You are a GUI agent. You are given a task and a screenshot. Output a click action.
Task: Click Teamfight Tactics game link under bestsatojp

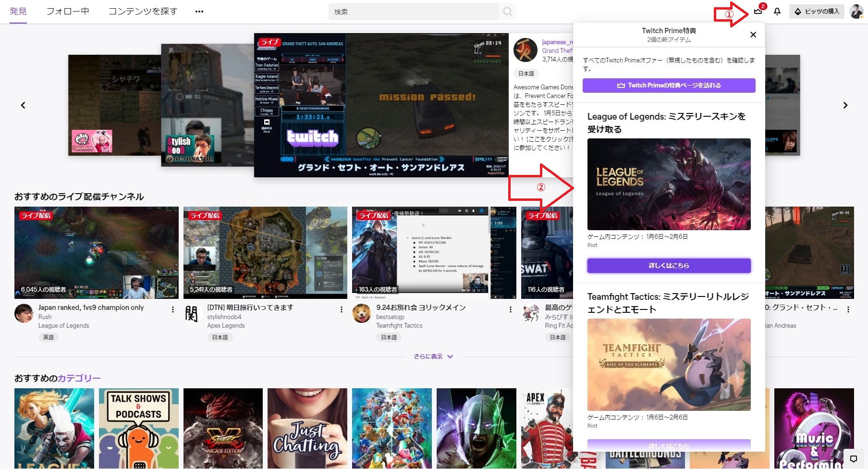[399, 326]
